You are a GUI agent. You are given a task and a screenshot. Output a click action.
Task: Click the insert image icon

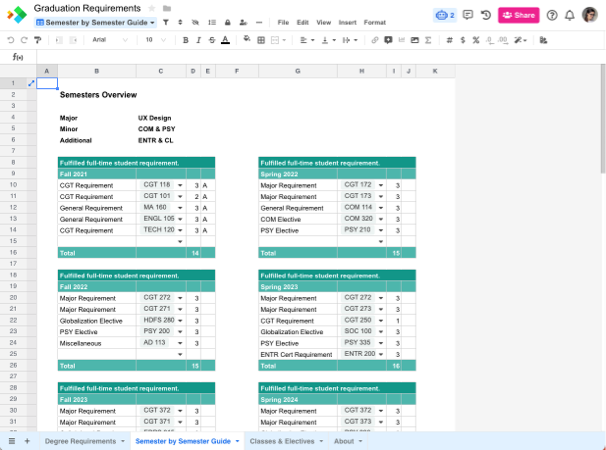(x=415, y=40)
